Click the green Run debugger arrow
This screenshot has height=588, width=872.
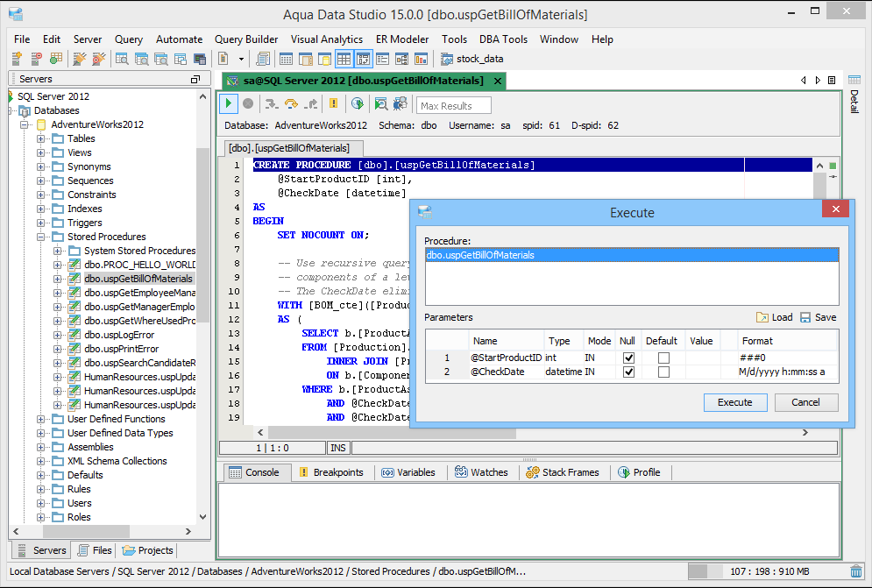coord(228,104)
